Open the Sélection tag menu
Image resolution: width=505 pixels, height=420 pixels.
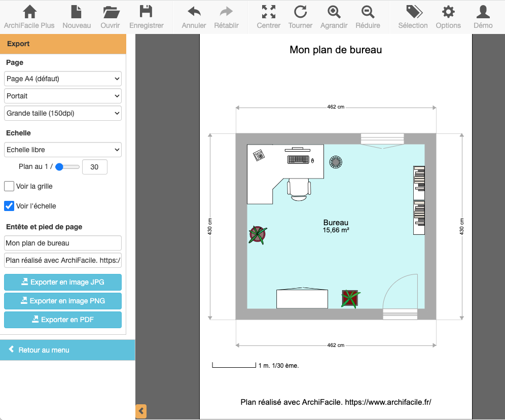(x=413, y=17)
